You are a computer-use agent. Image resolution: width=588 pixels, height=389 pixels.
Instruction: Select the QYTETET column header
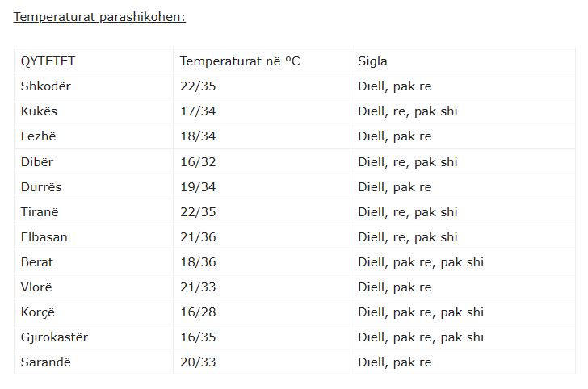tap(48, 61)
